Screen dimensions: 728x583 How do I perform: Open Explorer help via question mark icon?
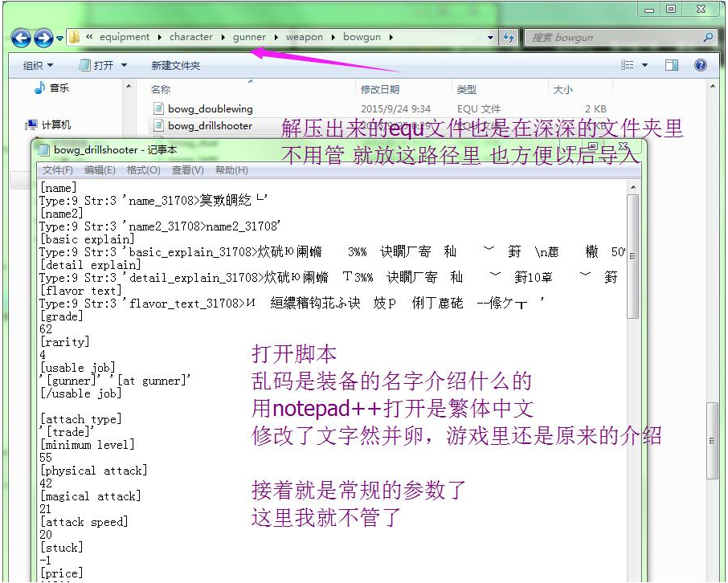pos(700,65)
